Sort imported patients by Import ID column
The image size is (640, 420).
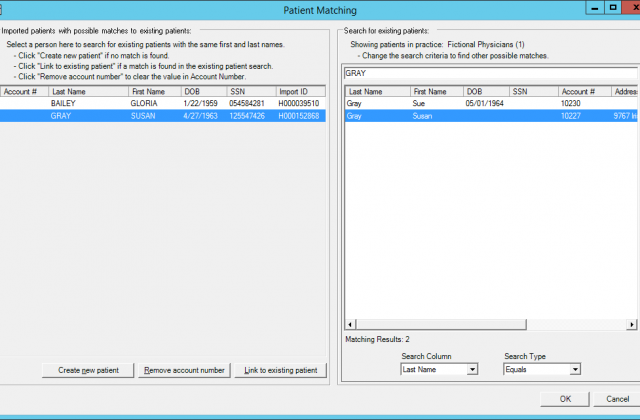click(x=298, y=91)
